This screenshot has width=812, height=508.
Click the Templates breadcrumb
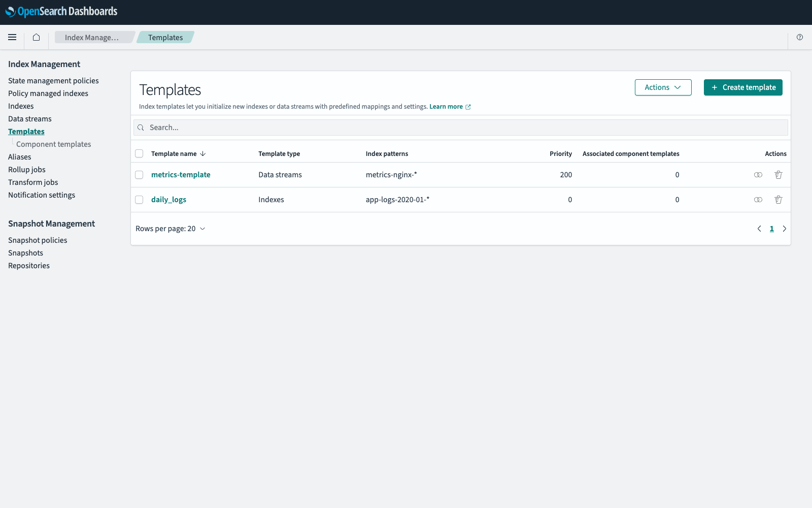(x=165, y=37)
